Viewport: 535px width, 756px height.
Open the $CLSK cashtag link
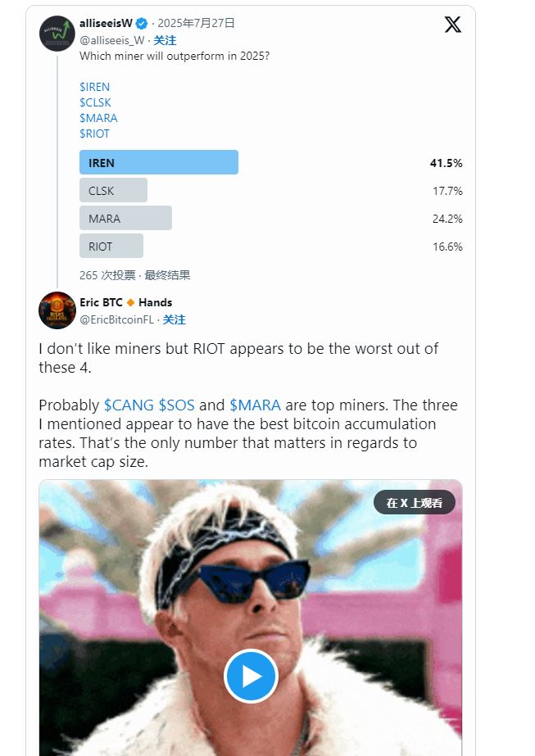coord(96,102)
